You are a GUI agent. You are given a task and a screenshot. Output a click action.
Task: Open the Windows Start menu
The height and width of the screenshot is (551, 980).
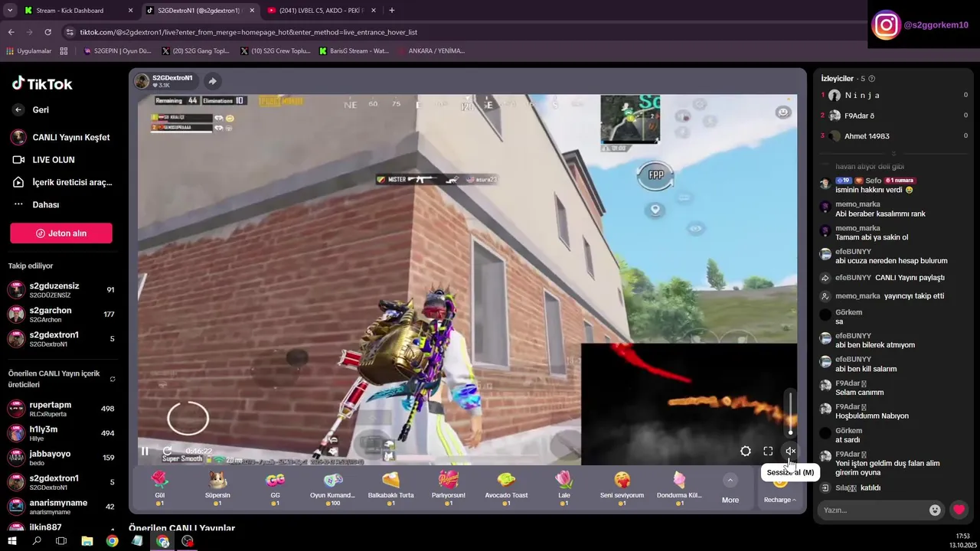pos(11,541)
